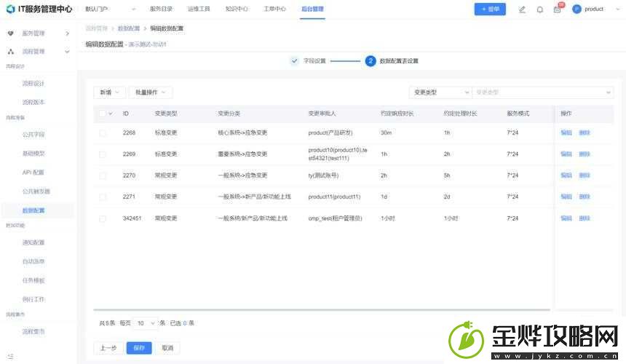This screenshot has width=626, height=364.
Task: Open the filter value select dropdown
Action: 542,92
